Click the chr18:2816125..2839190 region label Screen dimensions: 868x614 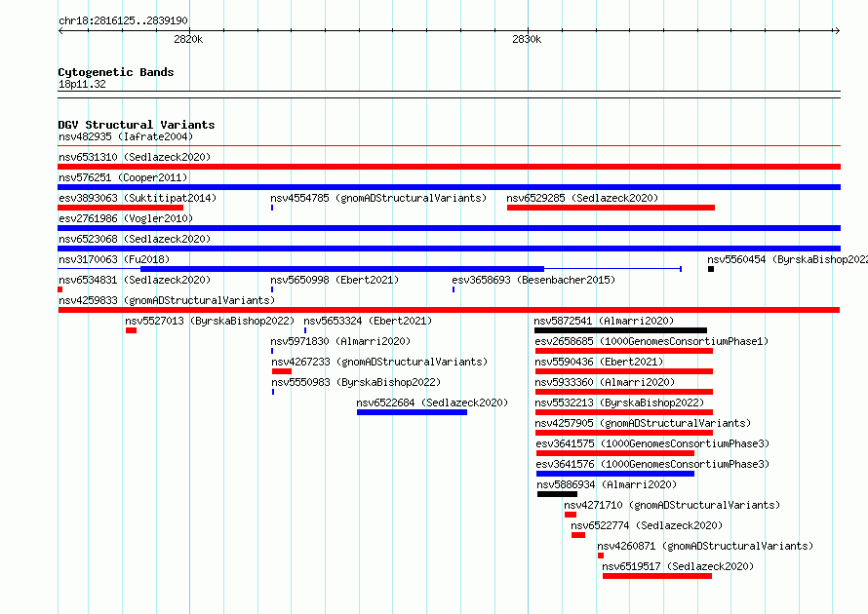point(123,21)
